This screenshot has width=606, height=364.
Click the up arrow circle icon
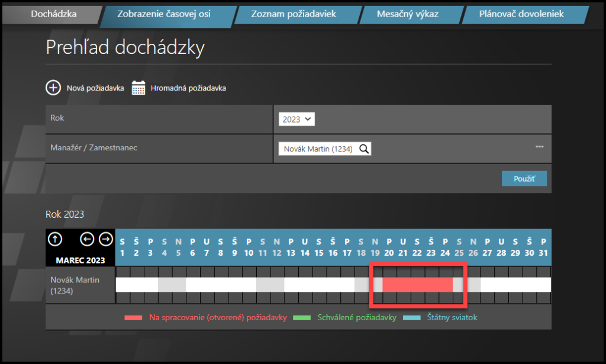(x=55, y=239)
